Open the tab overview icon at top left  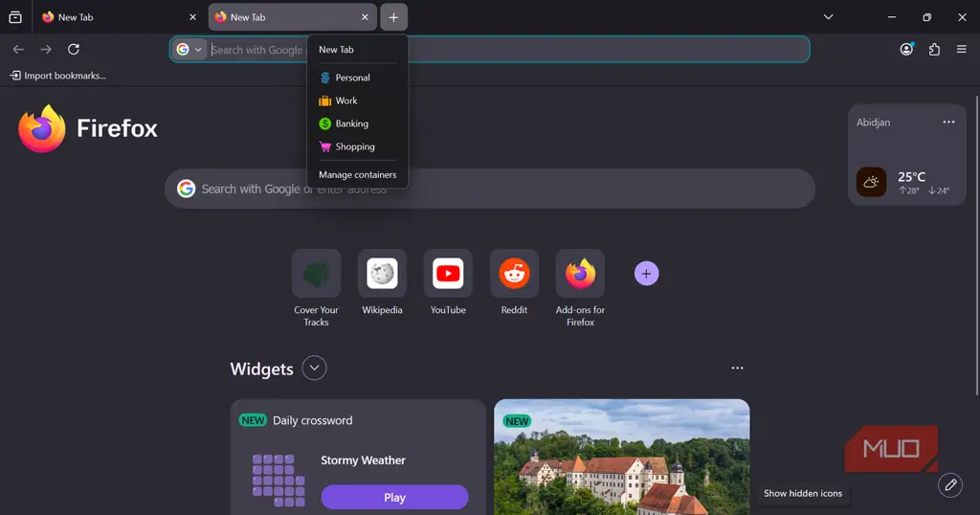coord(15,17)
